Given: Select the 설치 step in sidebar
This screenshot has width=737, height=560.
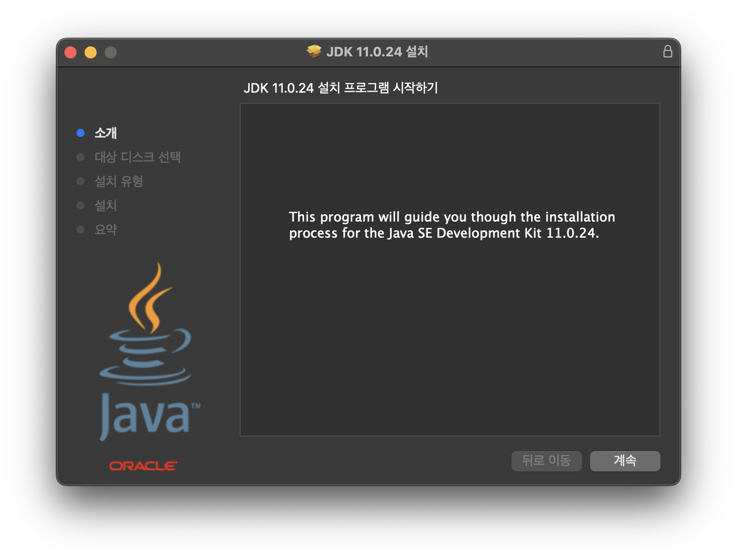Looking at the screenshot, I should coord(106,205).
